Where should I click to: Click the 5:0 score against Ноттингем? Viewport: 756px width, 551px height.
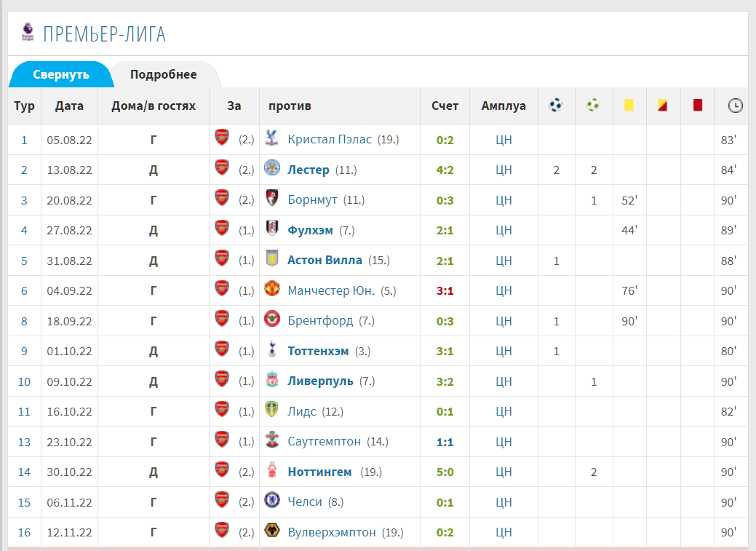[x=445, y=472]
